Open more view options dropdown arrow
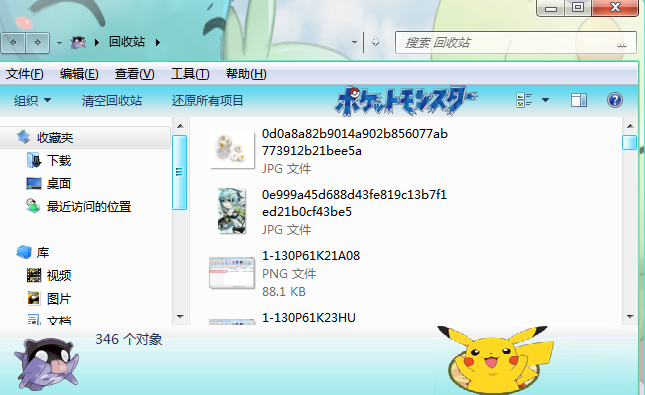The width and height of the screenshot is (645, 395). [x=545, y=100]
